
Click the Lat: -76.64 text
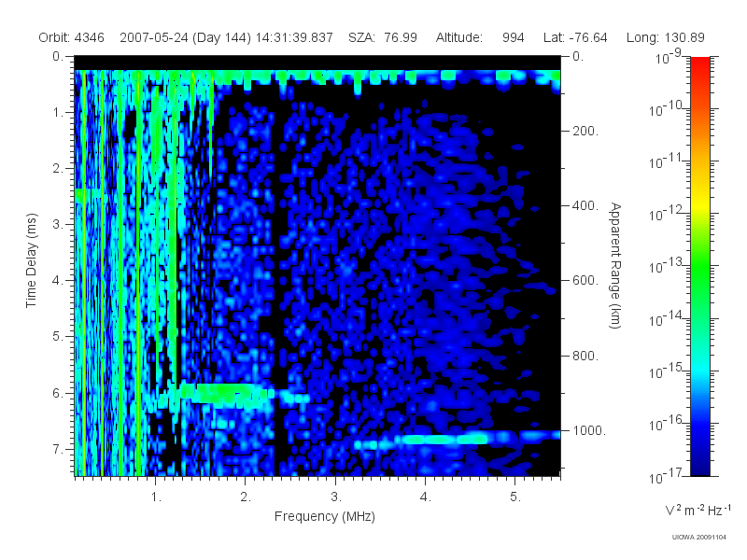(575, 37)
